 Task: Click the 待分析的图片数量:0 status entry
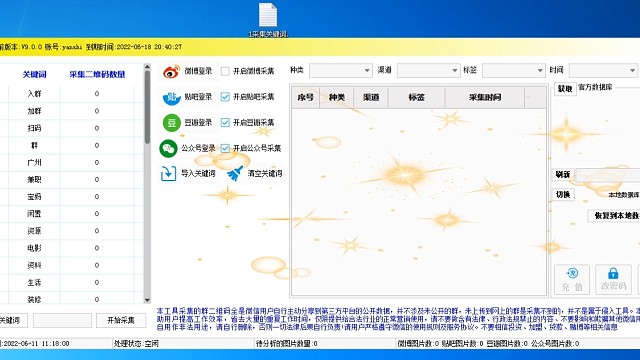[x=287, y=344]
